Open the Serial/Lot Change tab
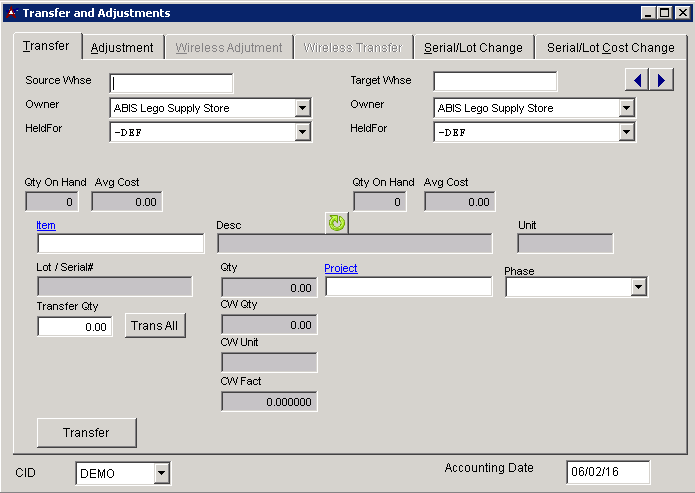This screenshot has width=695, height=493. (473, 47)
